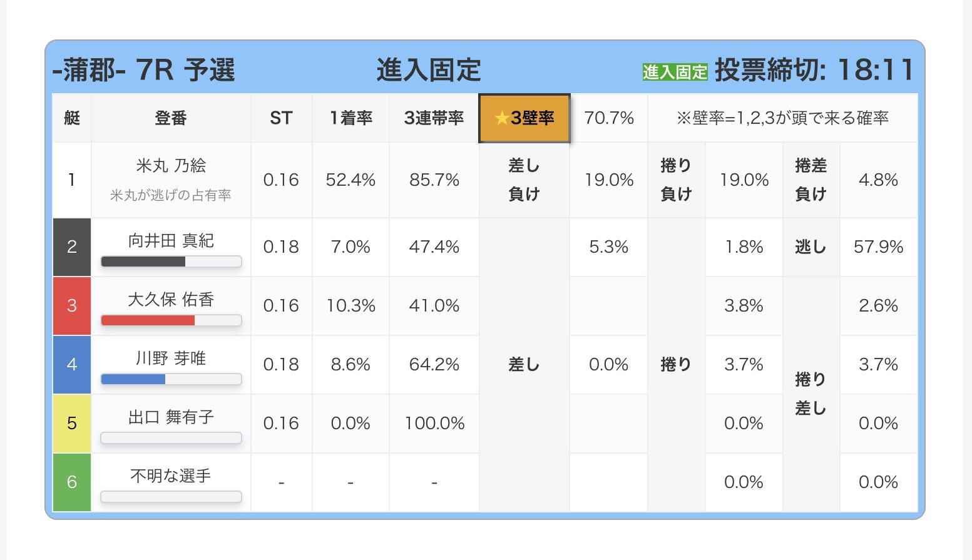Select blue boat number 4 cell

pyautogui.click(x=72, y=365)
